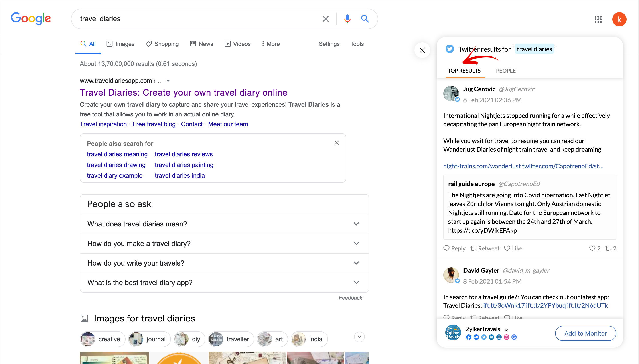Switch to the PEOPLE tab
639x364 pixels.
click(506, 71)
